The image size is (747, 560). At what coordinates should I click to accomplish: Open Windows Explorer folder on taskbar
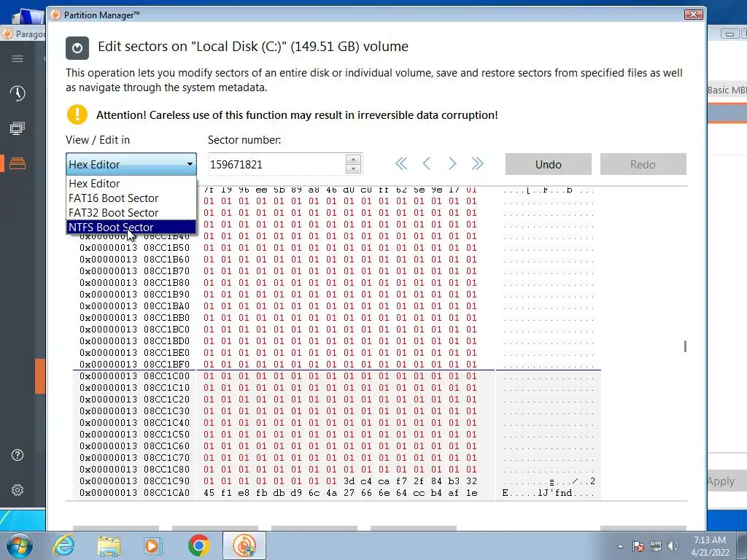pos(109,545)
